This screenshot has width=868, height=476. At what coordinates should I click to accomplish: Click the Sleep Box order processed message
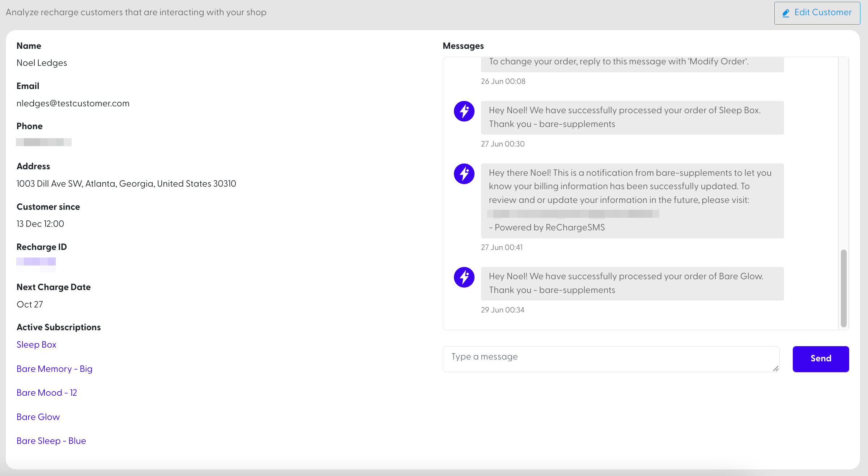(x=632, y=117)
